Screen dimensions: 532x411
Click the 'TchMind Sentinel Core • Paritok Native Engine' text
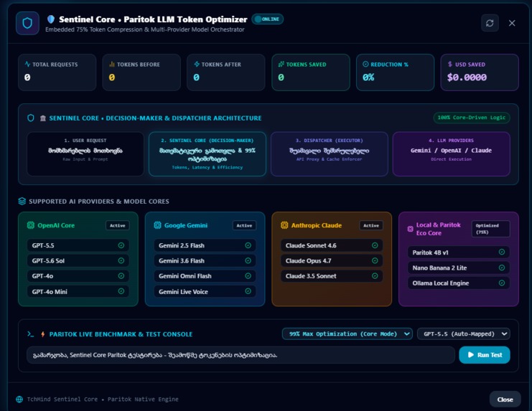tap(103, 399)
